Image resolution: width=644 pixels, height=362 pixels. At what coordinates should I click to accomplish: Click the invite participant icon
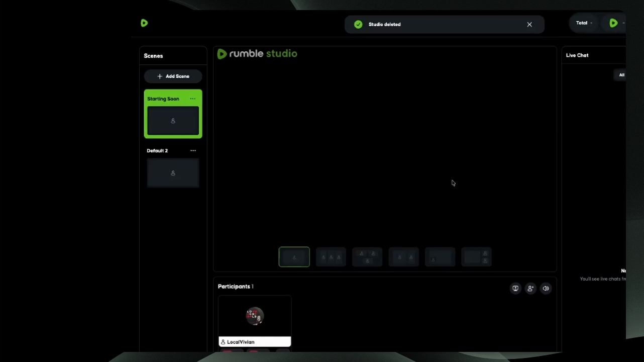click(530, 289)
